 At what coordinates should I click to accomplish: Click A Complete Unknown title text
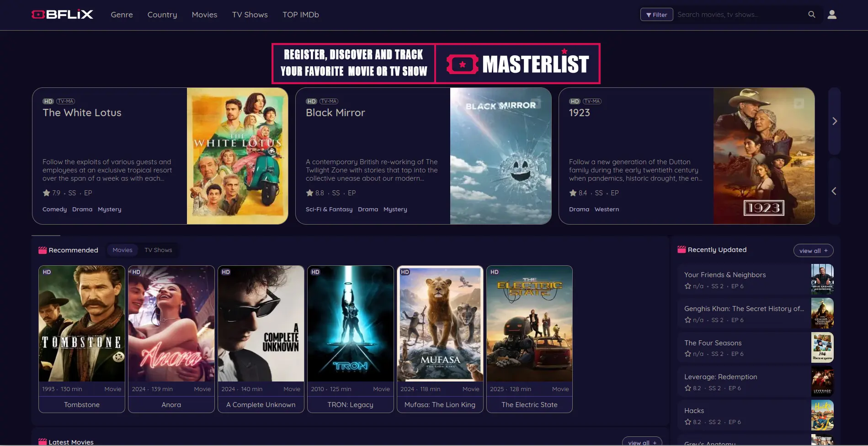click(261, 405)
